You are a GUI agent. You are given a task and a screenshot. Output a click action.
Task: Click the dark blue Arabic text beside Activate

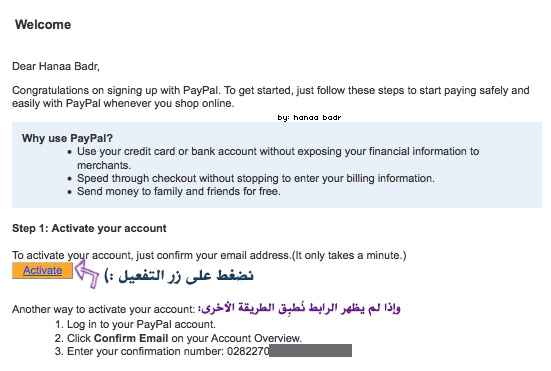[179, 276]
